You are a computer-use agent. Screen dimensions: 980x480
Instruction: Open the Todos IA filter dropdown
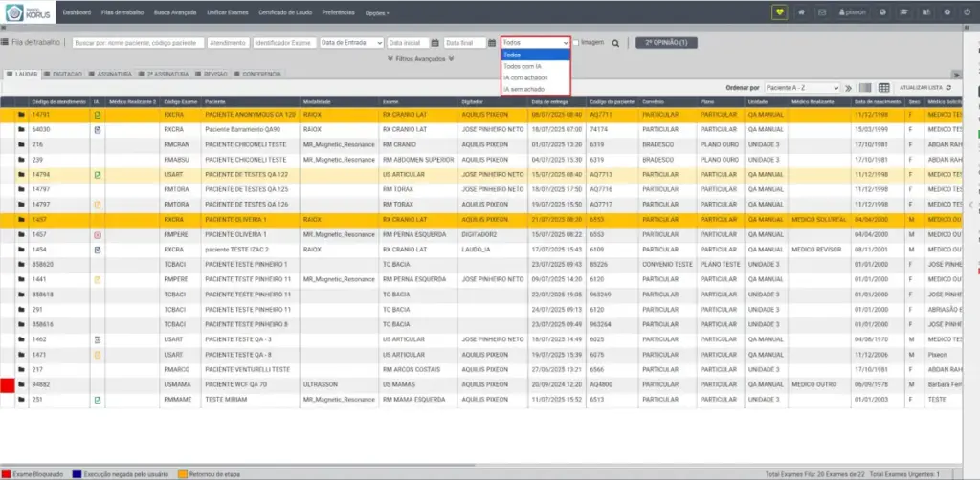(536, 43)
